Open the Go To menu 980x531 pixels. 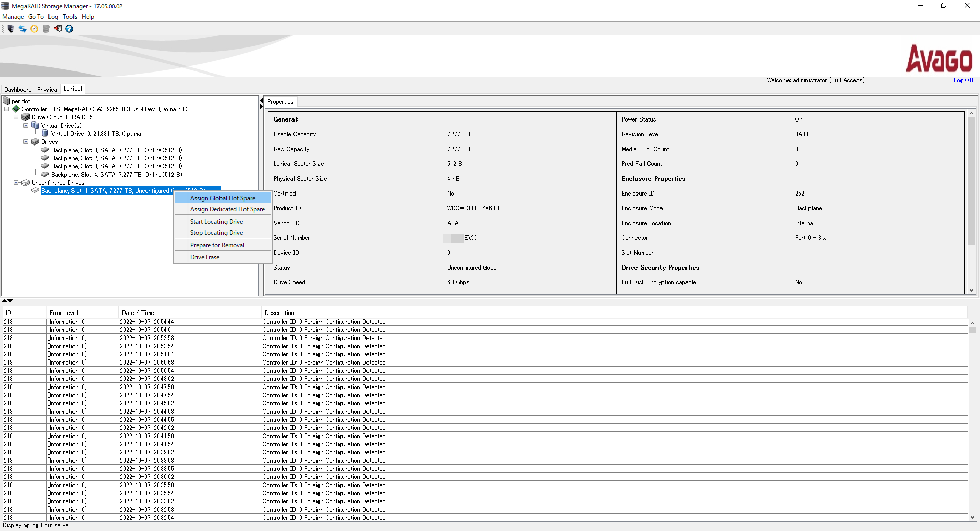pyautogui.click(x=36, y=17)
